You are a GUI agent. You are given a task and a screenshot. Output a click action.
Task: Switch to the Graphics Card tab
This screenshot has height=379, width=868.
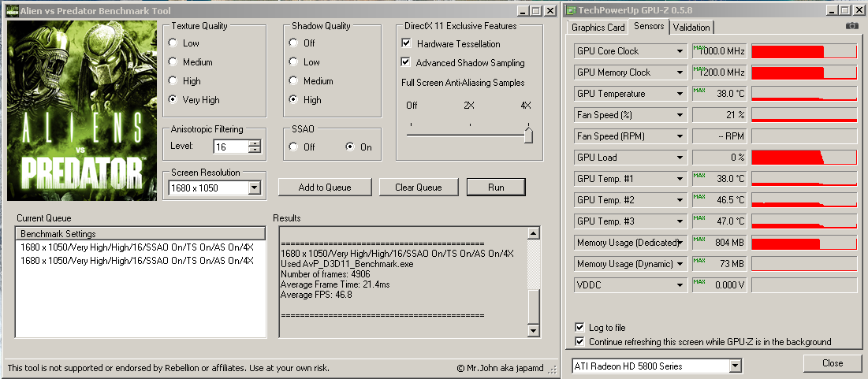[598, 27]
